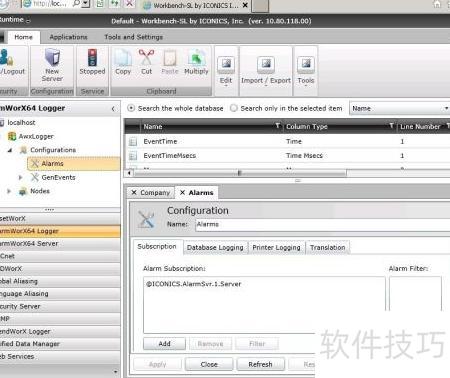Expand the GenEvents tree node
The image size is (450, 378).
point(21,177)
